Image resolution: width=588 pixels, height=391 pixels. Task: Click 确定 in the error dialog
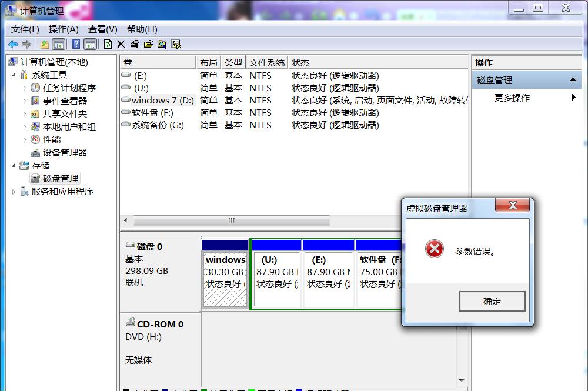pos(492,302)
